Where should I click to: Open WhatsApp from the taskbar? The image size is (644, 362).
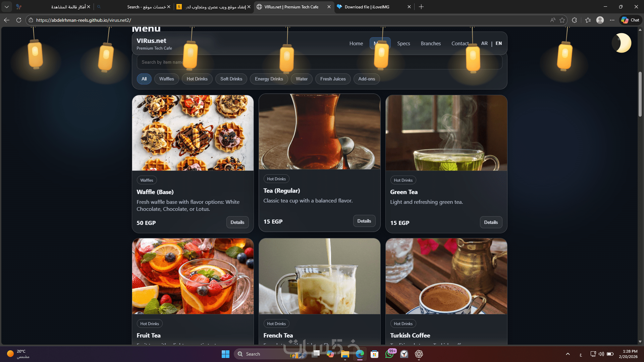389,354
